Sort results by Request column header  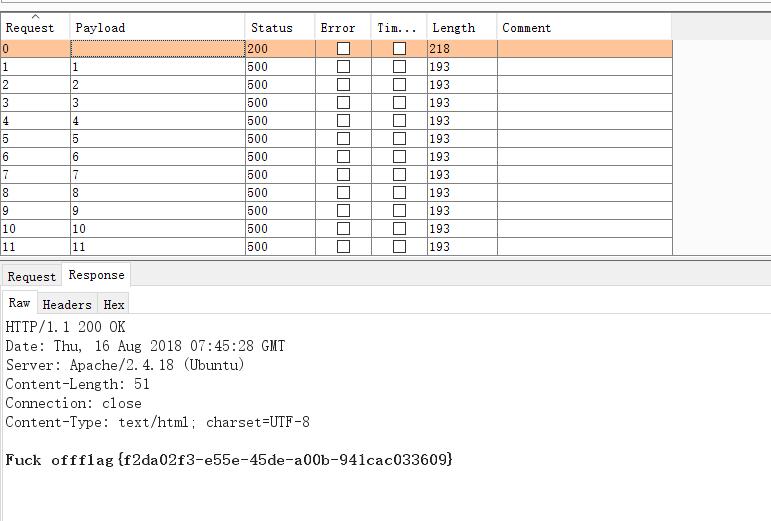click(31, 28)
